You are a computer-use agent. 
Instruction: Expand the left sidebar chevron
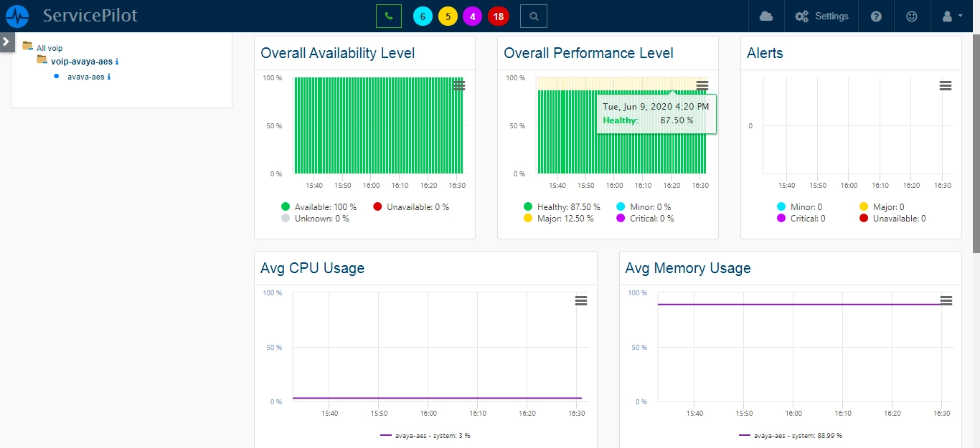click(x=6, y=42)
